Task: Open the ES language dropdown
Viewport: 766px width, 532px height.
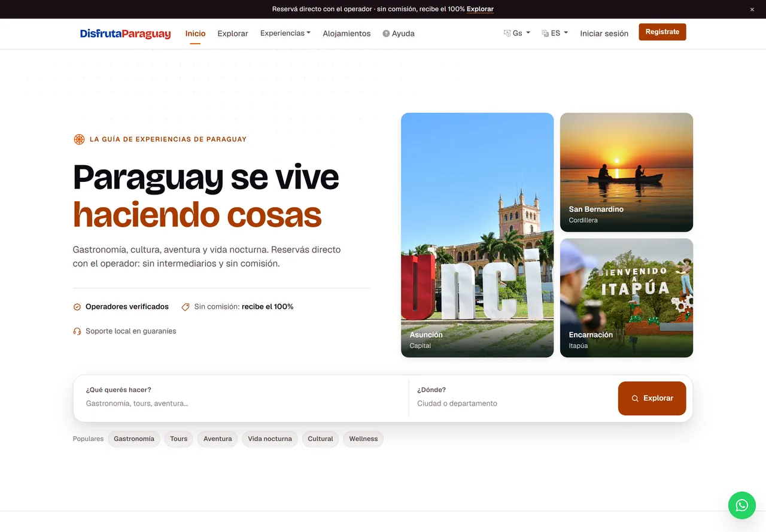Action: coord(555,34)
